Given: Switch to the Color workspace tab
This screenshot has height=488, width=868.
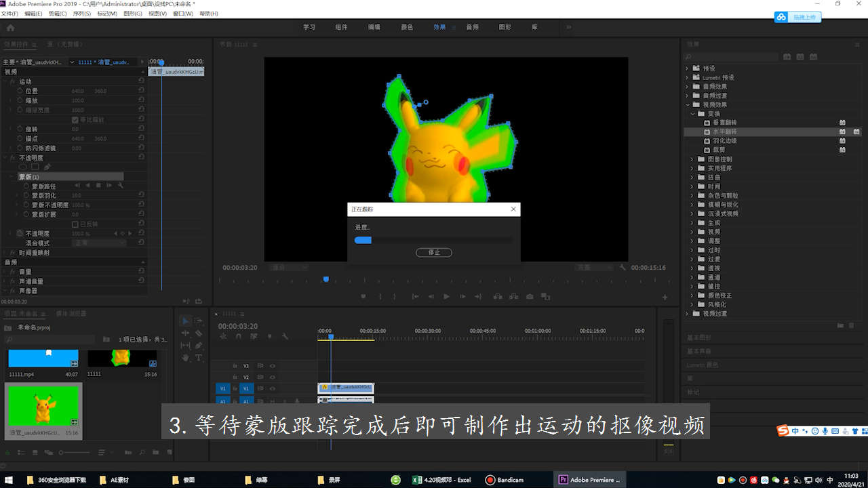Looking at the screenshot, I should (407, 27).
